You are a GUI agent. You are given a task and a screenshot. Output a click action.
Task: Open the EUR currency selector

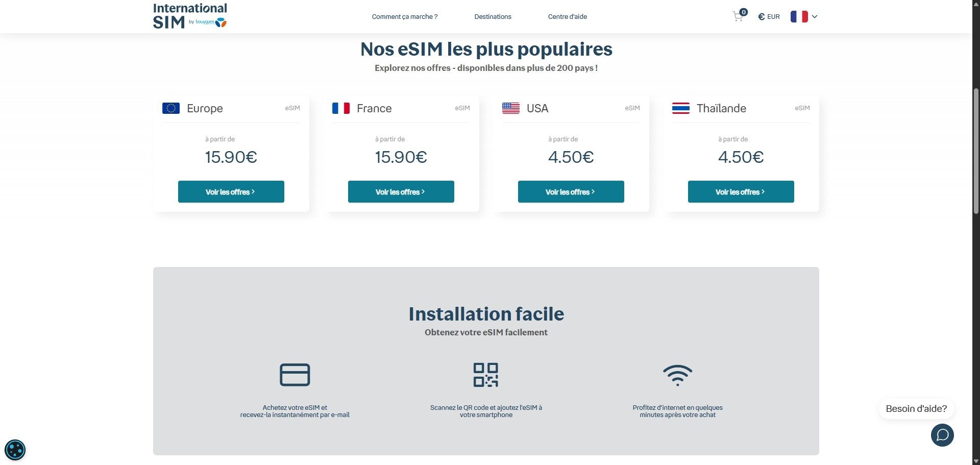tap(768, 16)
